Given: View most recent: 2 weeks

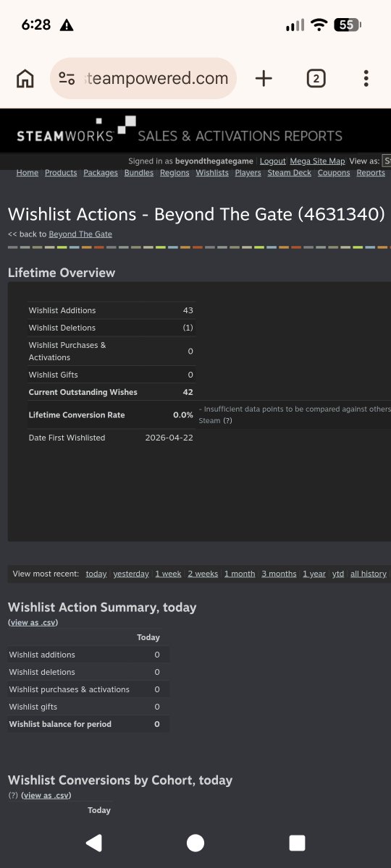Looking at the screenshot, I should 203,574.
